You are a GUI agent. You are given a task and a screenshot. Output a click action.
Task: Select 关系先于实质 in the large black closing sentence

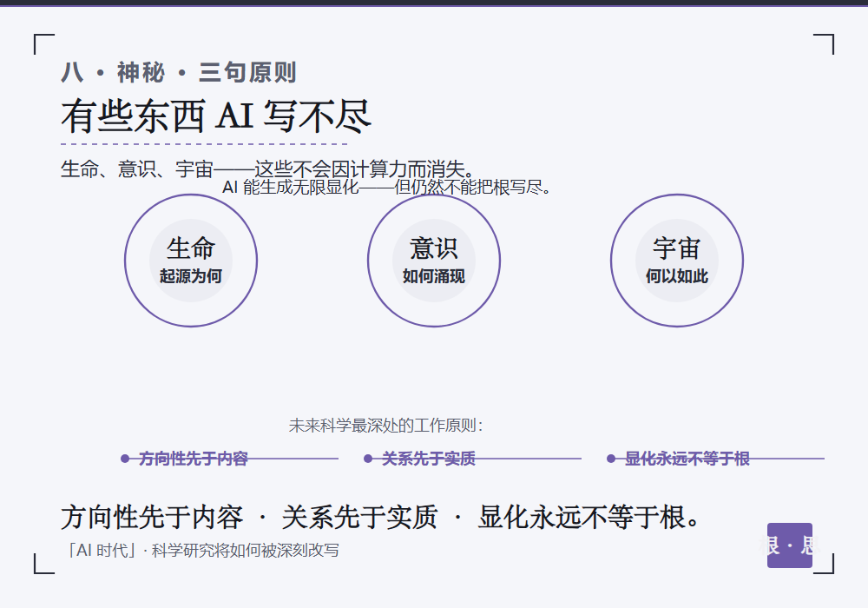360,517
